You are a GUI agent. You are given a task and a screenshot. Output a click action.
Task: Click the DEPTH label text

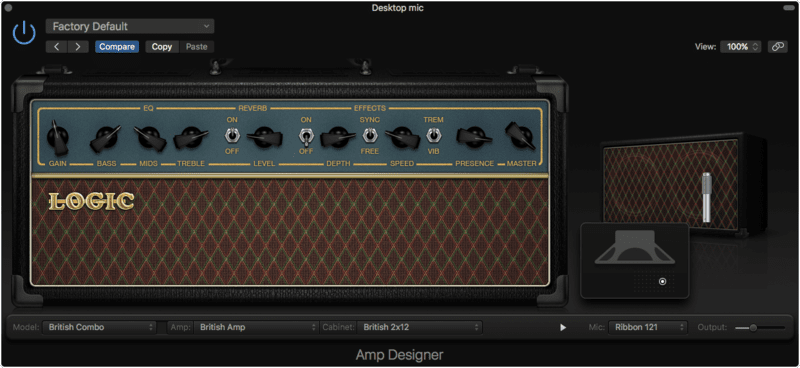coord(338,164)
